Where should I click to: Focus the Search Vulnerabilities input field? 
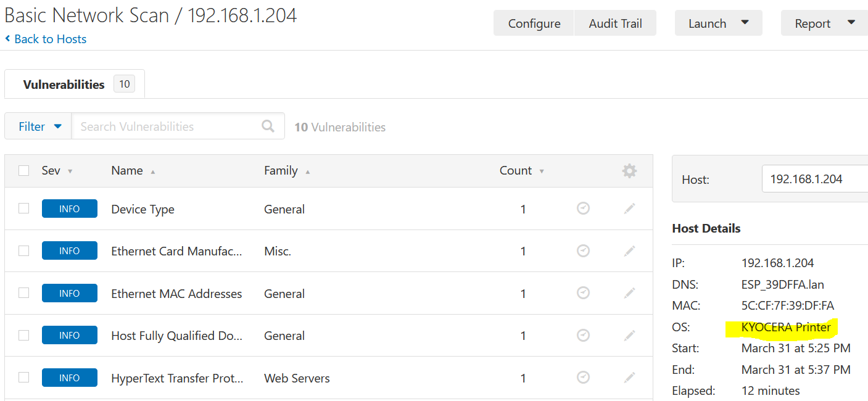click(x=167, y=126)
